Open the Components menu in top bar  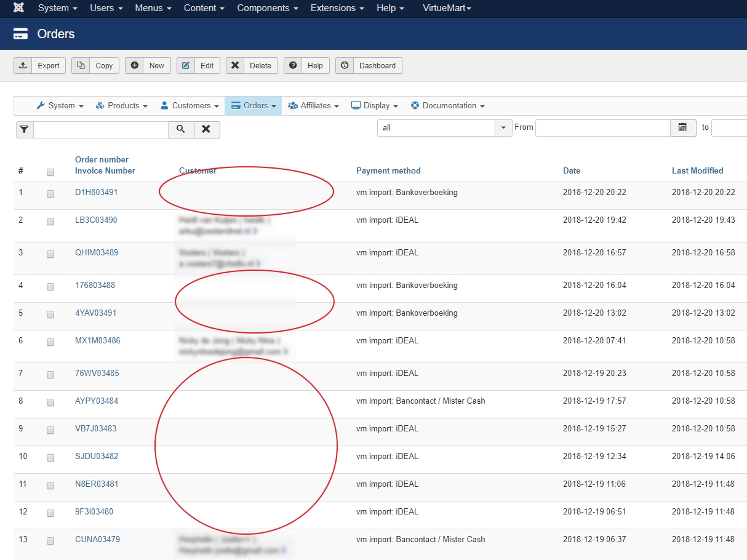[x=267, y=8]
